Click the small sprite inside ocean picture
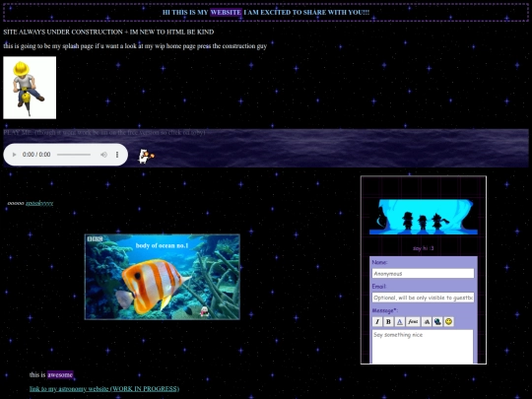The height and width of the screenshot is (399, 532). click(x=204, y=310)
